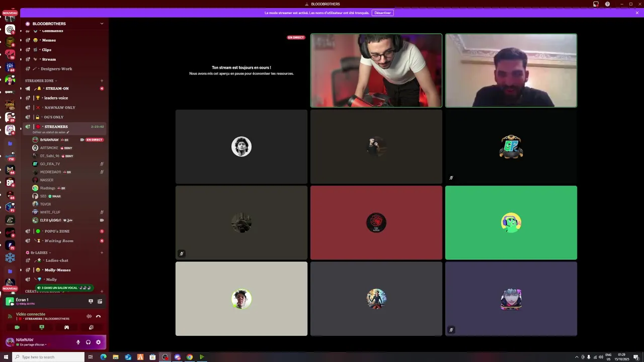644x362 pixels.
Task: Select user WHITE_FLUF in voice list
Action: click(68, 212)
